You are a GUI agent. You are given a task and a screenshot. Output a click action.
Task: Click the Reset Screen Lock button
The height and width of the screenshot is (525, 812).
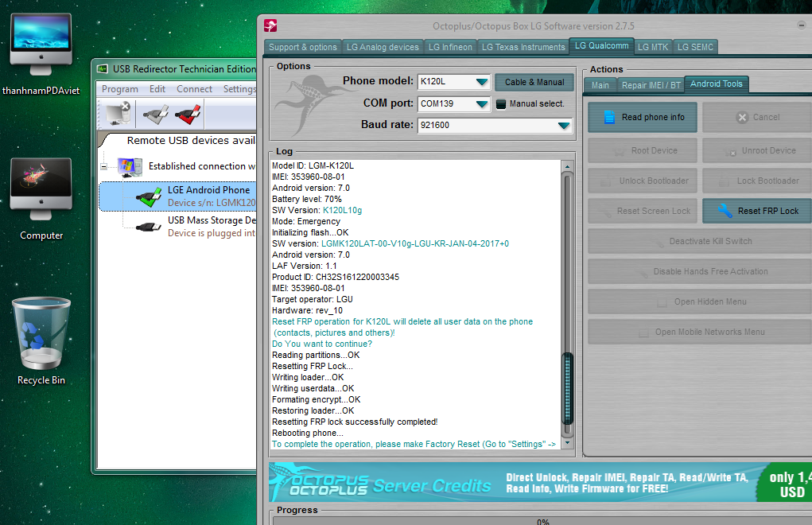[x=642, y=211]
